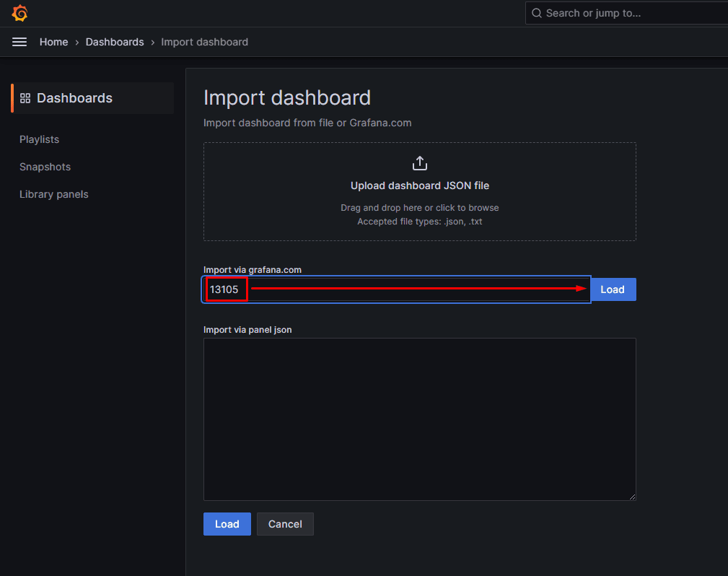Click the upload arrow icon
Viewport: 728px width, 576px height.
[420, 163]
